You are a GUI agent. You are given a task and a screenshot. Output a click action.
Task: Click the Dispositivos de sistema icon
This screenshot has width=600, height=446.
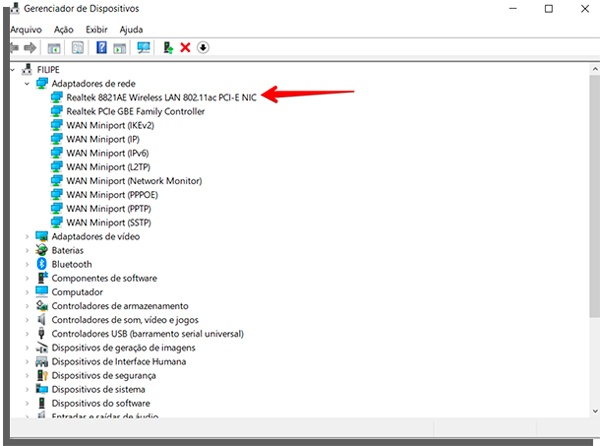(42, 389)
